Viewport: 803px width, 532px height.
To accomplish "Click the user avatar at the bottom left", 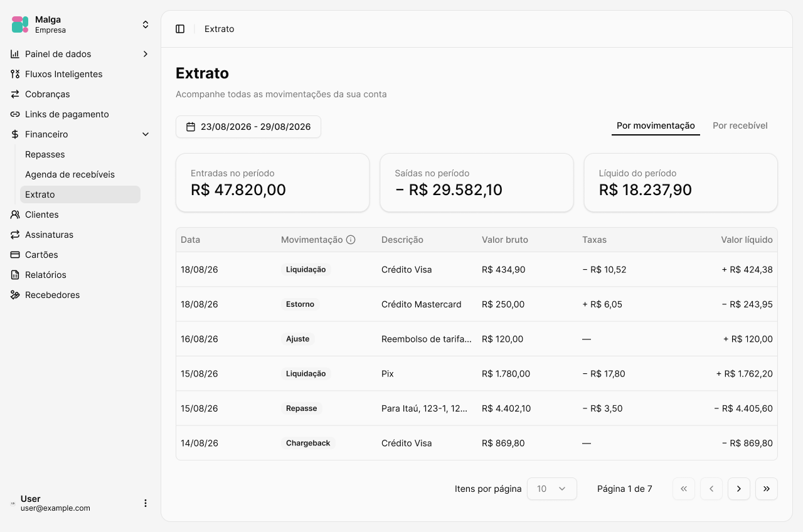I will pos(13,503).
